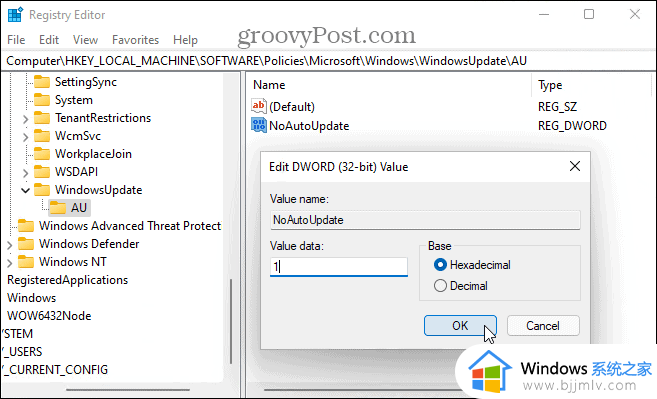This screenshot has height=399, width=657.
Task: Select the STEM hive entry
Action: [18, 334]
